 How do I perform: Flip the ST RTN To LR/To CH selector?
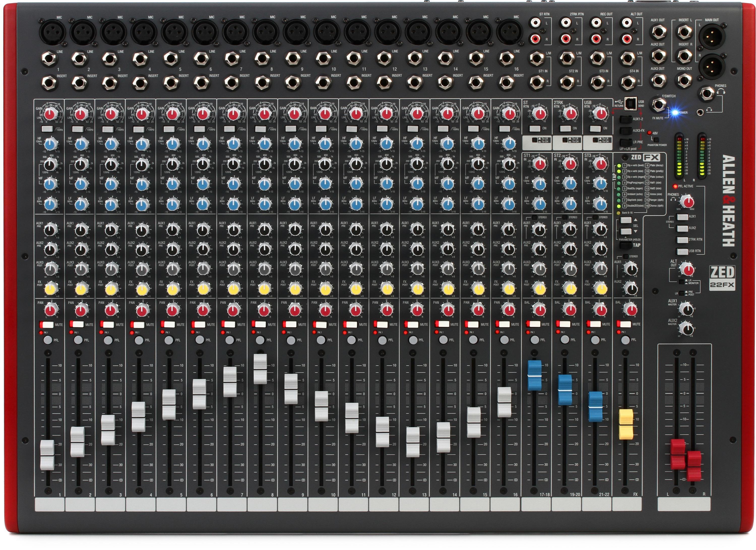tap(535, 140)
